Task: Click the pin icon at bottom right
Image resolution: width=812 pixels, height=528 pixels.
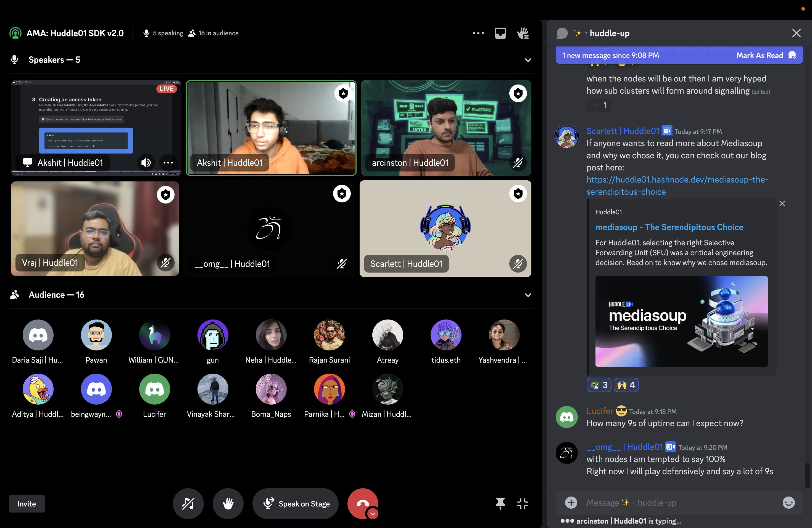Action: pyautogui.click(x=500, y=503)
